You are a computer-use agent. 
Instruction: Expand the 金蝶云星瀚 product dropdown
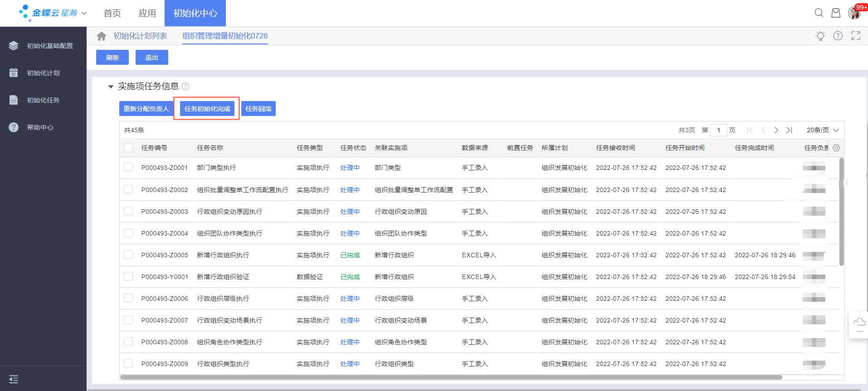tap(84, 13)
